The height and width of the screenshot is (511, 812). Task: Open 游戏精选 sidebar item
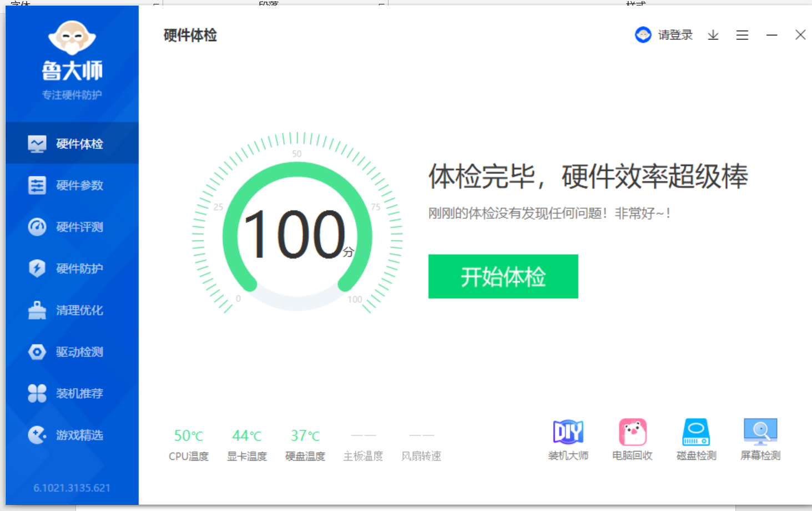pyautogui.click(x=72, y=435)
